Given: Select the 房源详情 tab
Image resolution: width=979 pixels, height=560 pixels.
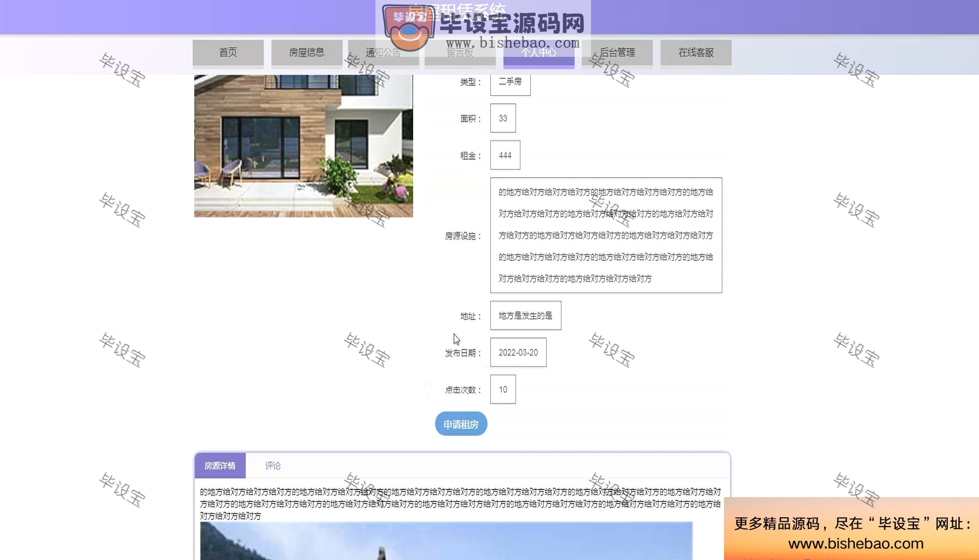Looking at the screenshot, I should (x=220, y=466).
